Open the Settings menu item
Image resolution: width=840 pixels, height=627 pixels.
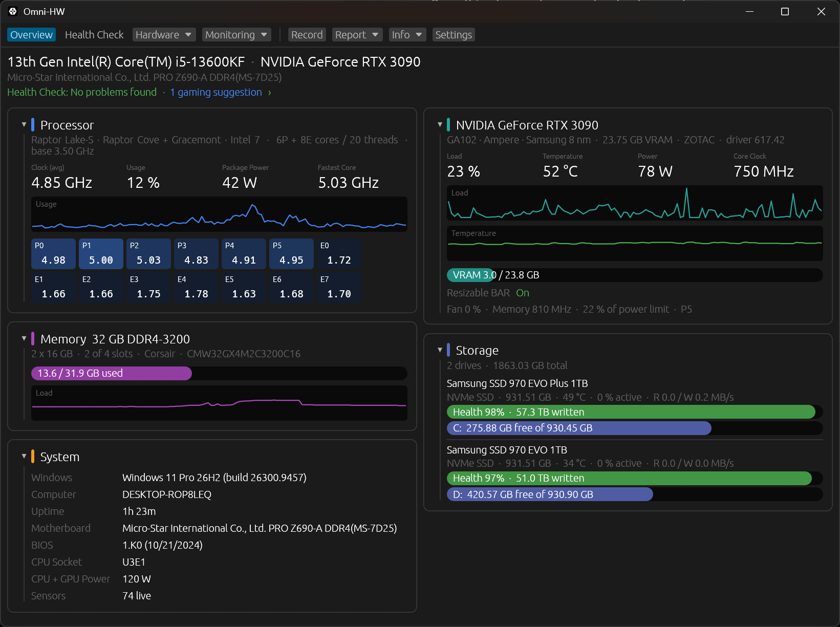[x=454, y=35]
